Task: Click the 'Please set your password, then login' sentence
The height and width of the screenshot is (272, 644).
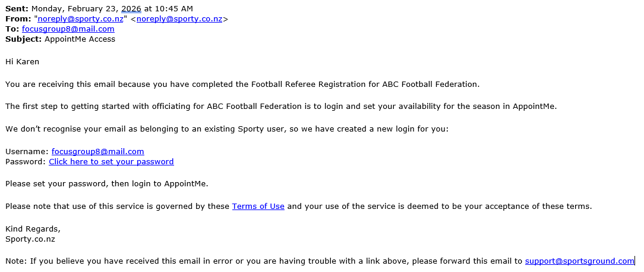Action: 107,183
